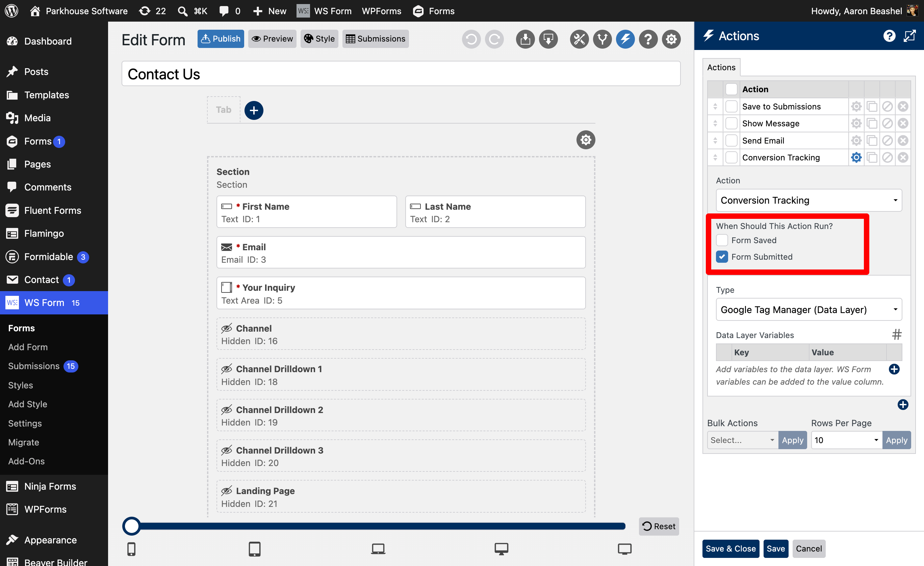Click the breakpoint slider handle
The width and height of the screenshot is (924, 566).
(x=131, y=526)
